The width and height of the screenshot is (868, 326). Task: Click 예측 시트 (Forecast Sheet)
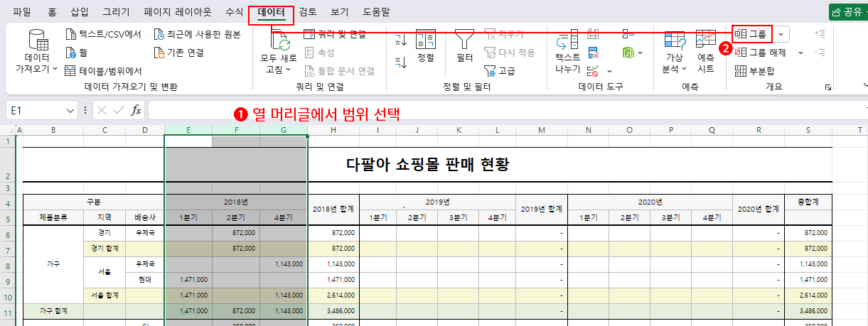(x=706, y=52)
